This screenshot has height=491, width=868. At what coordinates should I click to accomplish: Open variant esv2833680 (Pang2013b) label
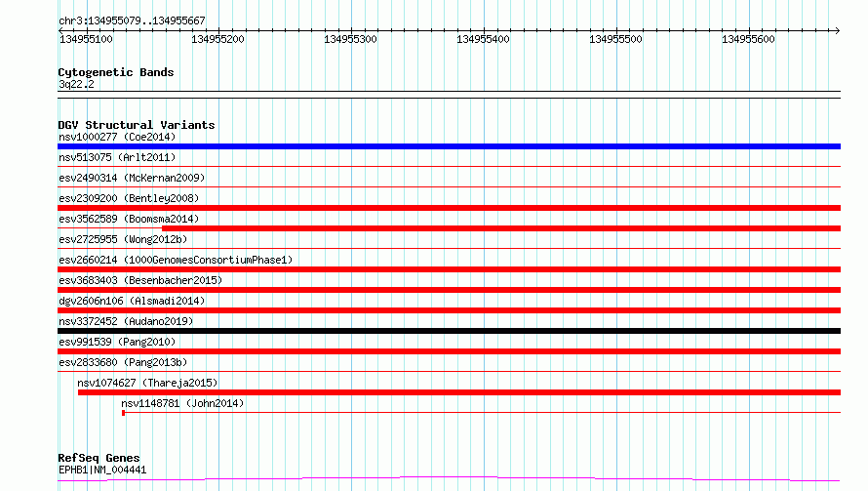click(x=123, y=362)
